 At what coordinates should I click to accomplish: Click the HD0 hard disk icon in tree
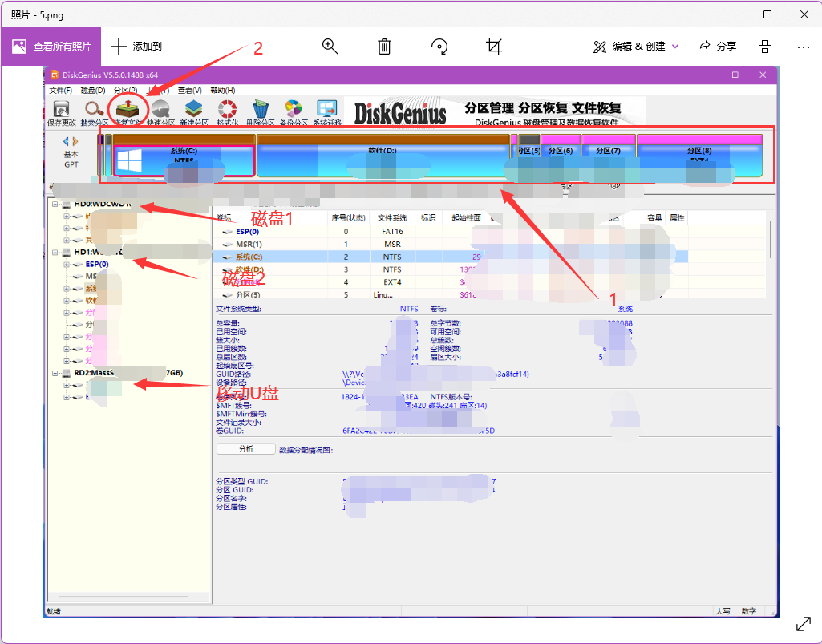coord(67,204)
